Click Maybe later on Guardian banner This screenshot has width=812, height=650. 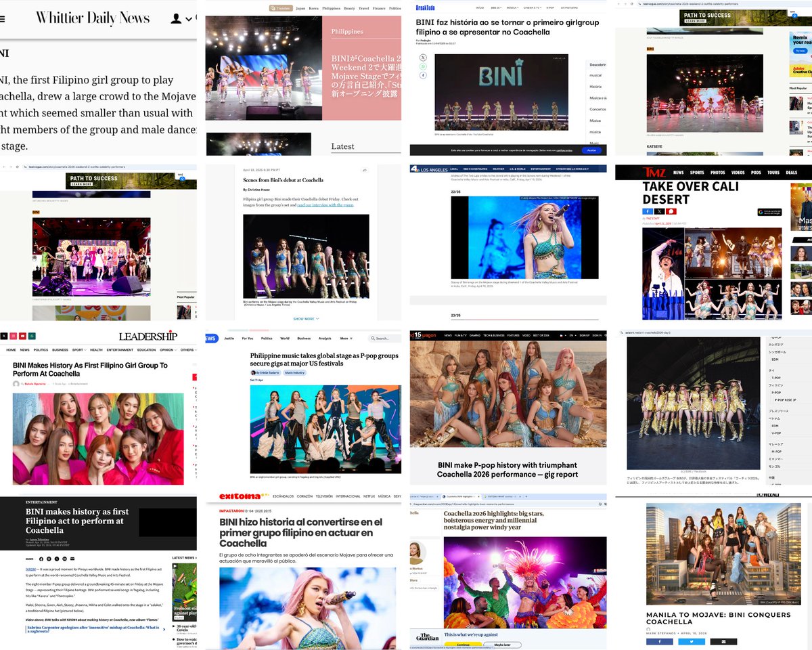[x=502, y=645]
